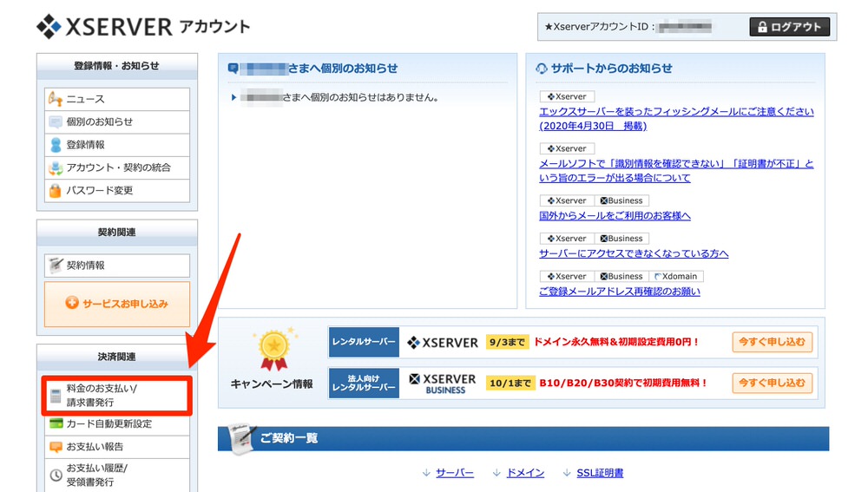The height and width of the screenshot is (492, 868).
Task: Click the XSERVER logo in the campaign row
Action: click(443, 343)
